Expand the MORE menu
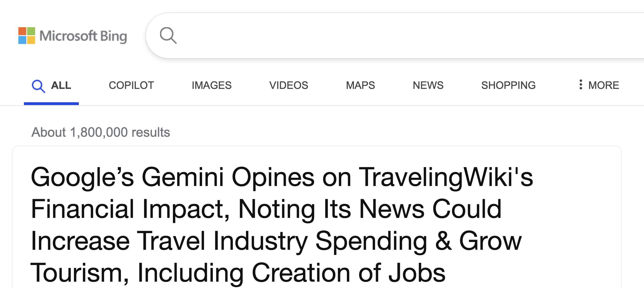The height and width of the screenshot is (288, 644). coord(599,85)
